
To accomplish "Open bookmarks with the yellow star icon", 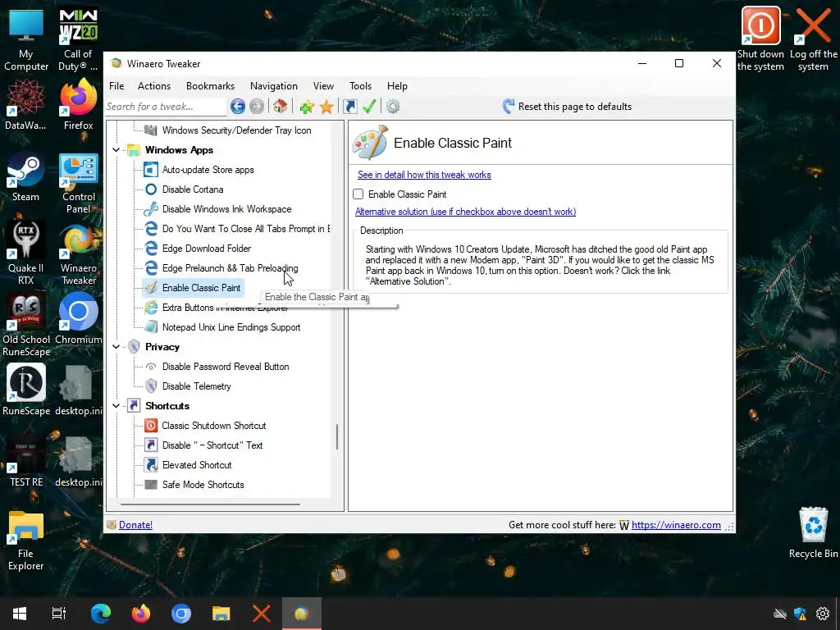I will click(326, 107).
